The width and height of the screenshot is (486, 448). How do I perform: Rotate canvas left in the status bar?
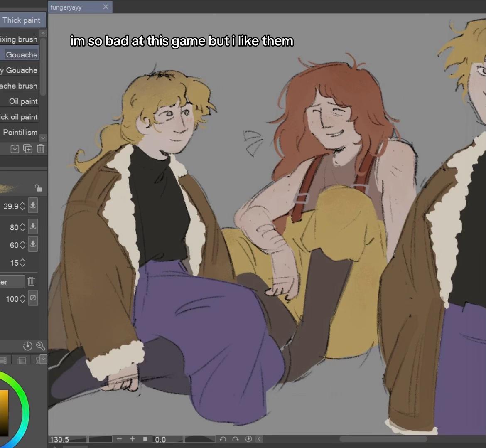tap(223, 439)
